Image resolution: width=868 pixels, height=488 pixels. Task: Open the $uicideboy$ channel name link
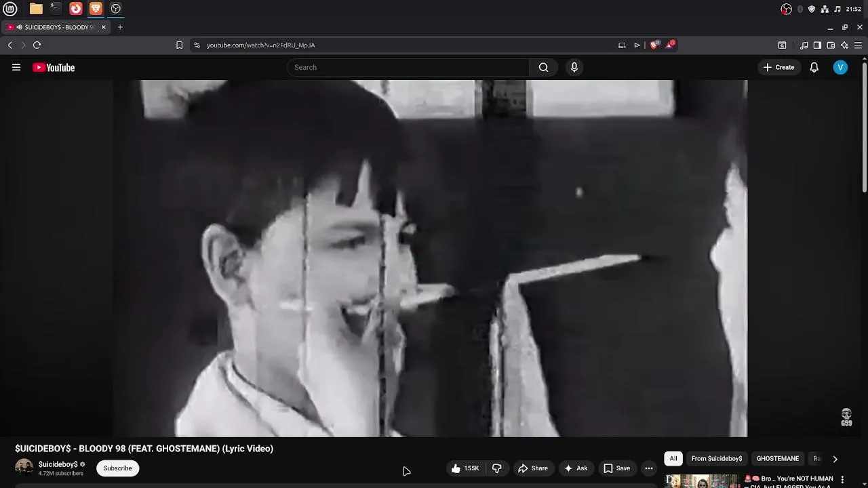[58, 464]
